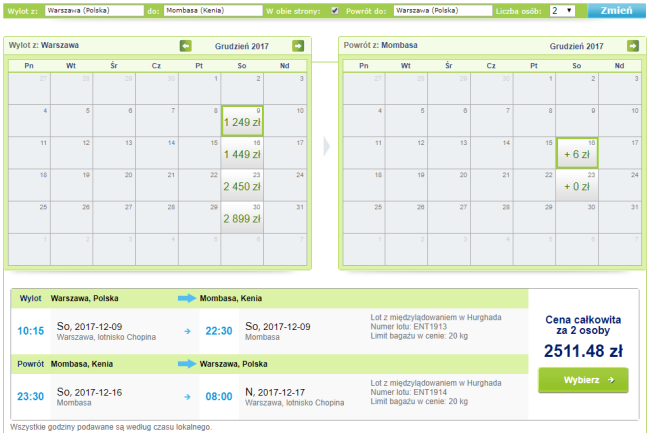The width and height of the screenshot is (650, 433).
Task: Click the green 'Wybierz' button
Action: tap(583, 380)
